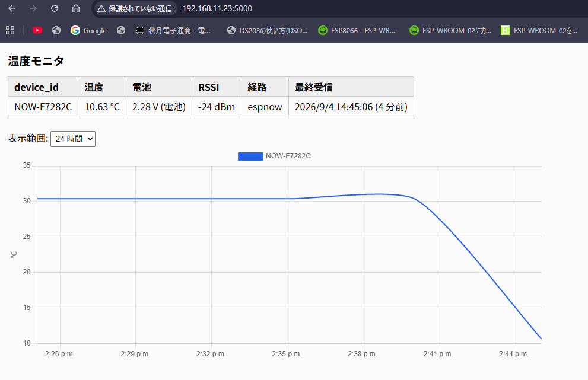Click the NOW-F7282C legend label
Image resolution: width=588 pixels, height=380 pixels.
click(x=288, y=156)
